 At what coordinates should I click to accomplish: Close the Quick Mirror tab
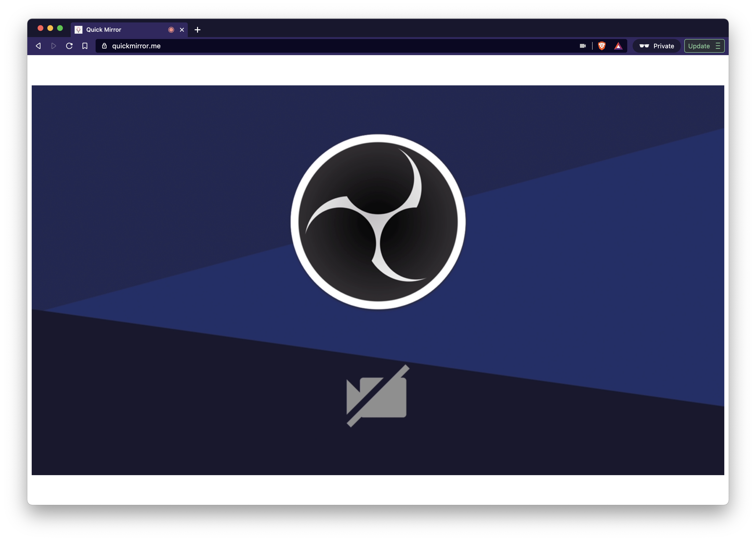(x=182, y=30)
